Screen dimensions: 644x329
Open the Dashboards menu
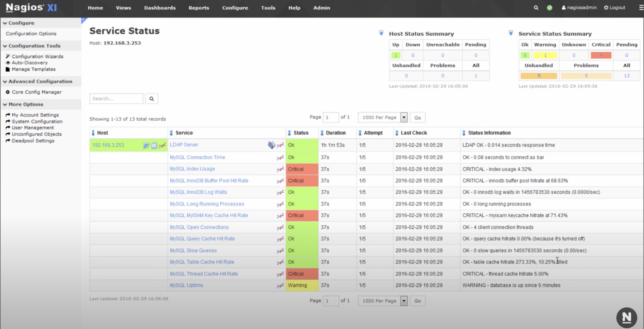pyautogui.click(x=160, y=8)
